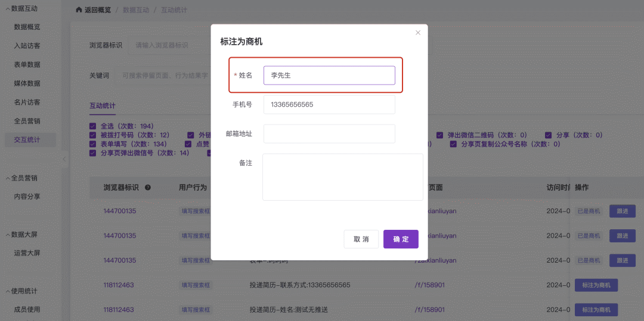
Task: Toggle the 表单填写 checkbox
Action: (x=92, y=144)
